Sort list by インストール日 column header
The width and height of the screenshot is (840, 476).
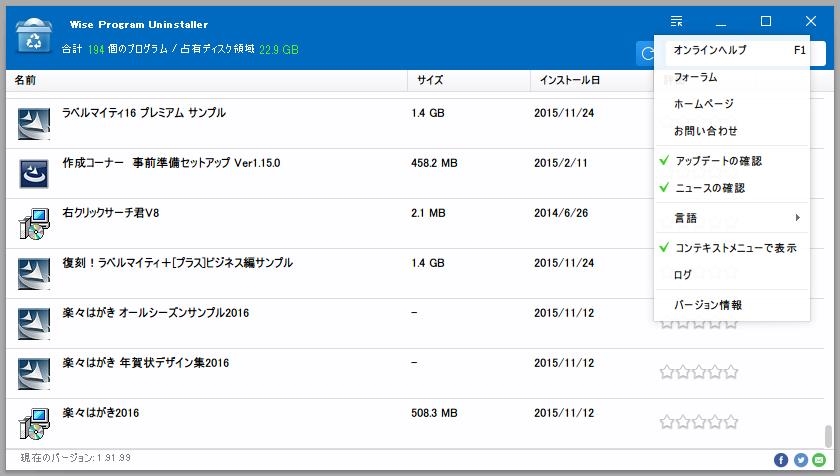[591, 80]
